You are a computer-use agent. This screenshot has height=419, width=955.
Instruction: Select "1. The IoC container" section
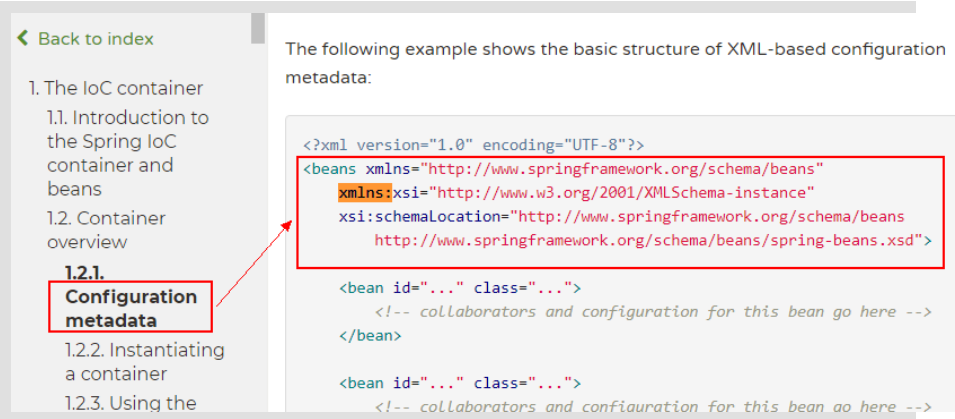point(116,88)
